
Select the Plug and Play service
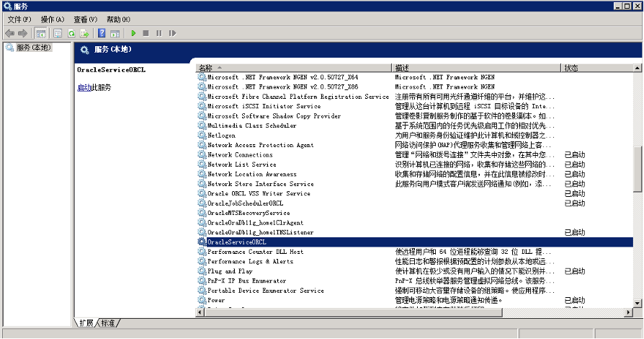tap(415, 271)
